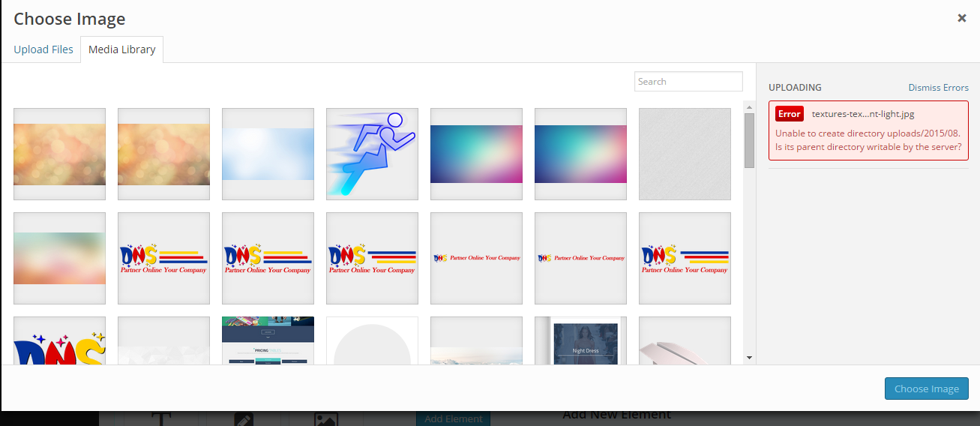
Task: Select the large cropped DNS letters image
Action: [x=59, y=340]
